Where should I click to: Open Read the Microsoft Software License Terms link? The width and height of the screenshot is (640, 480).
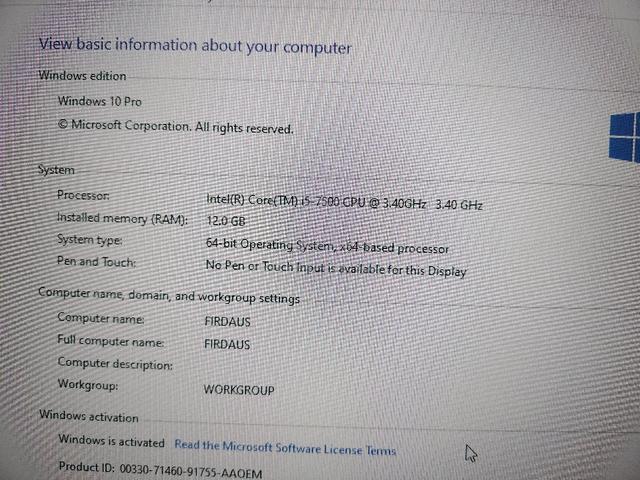point(285,448)
